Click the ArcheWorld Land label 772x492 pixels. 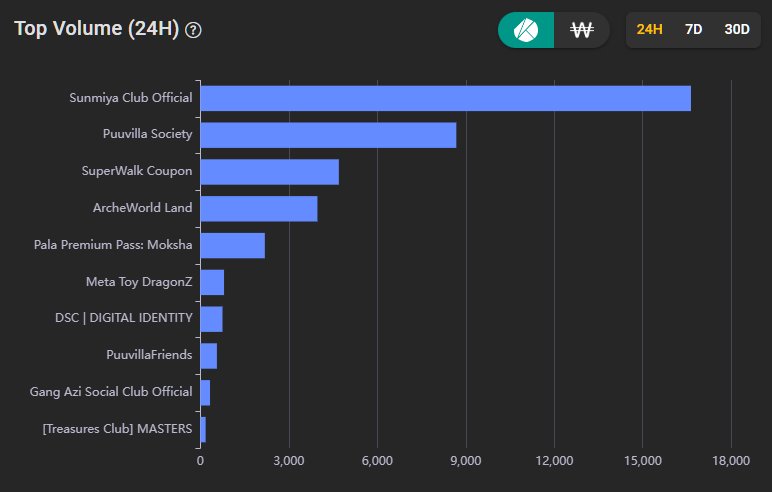pos(142,208)
